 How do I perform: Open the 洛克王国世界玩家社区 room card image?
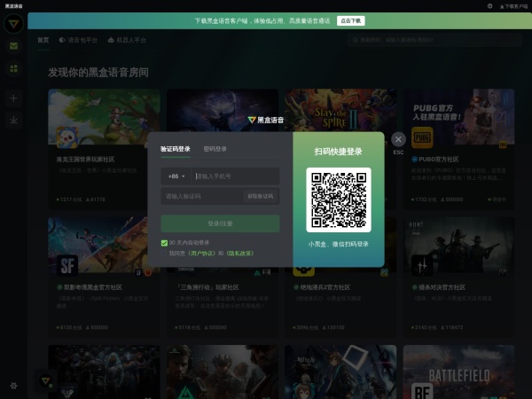pos(104,116)
